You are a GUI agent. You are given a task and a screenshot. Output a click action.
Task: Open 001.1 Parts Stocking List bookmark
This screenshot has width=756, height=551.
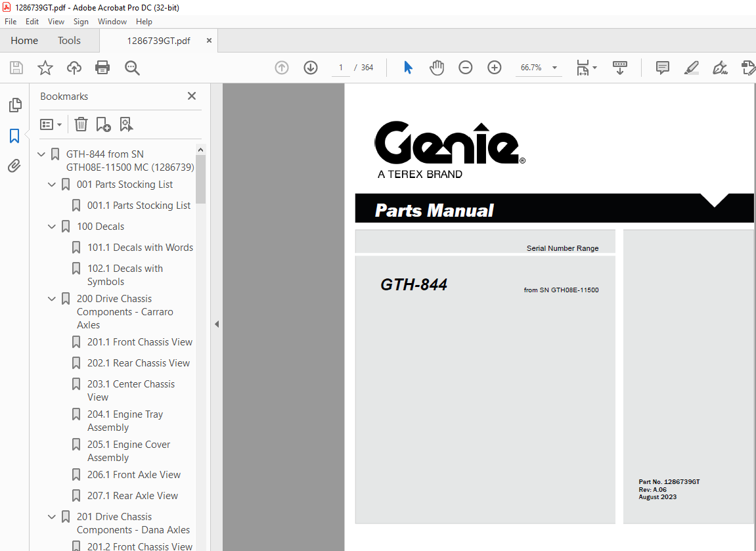139,206
